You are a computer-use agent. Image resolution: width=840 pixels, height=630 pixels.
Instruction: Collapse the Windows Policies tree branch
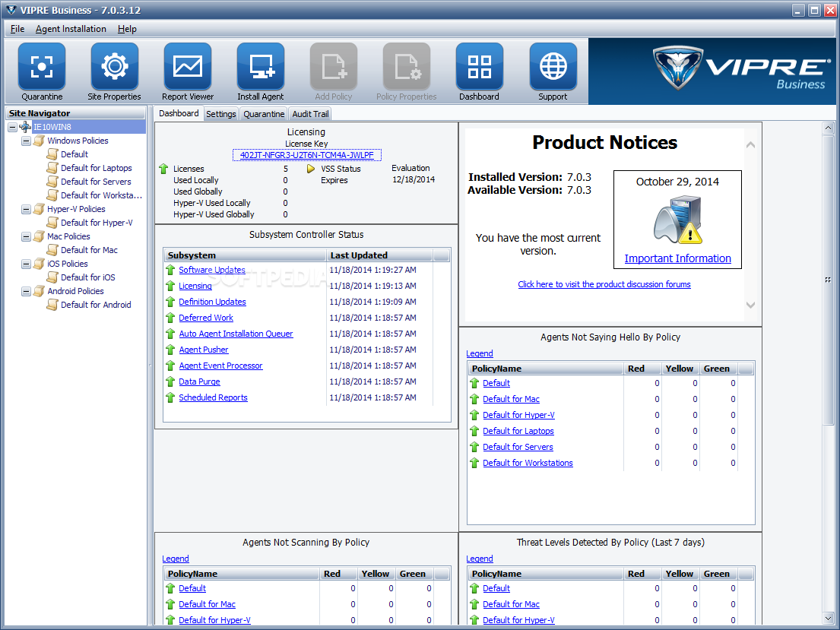click(26, 141)
